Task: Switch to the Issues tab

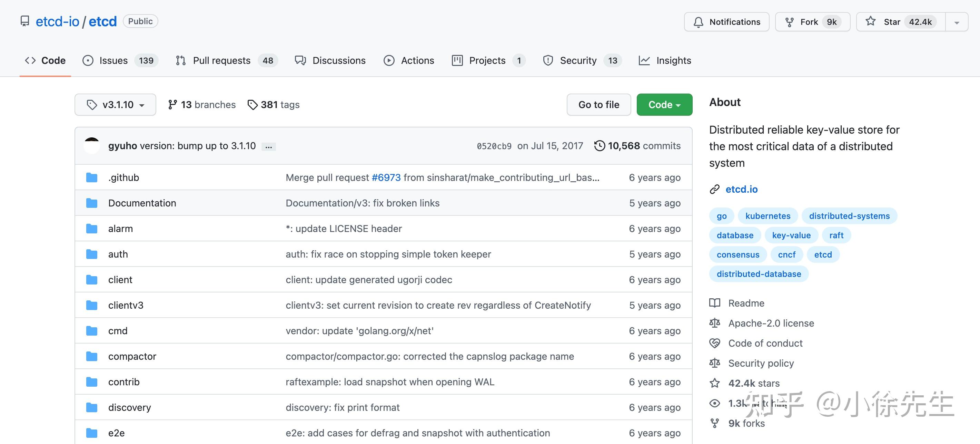Action: (113, 60)
